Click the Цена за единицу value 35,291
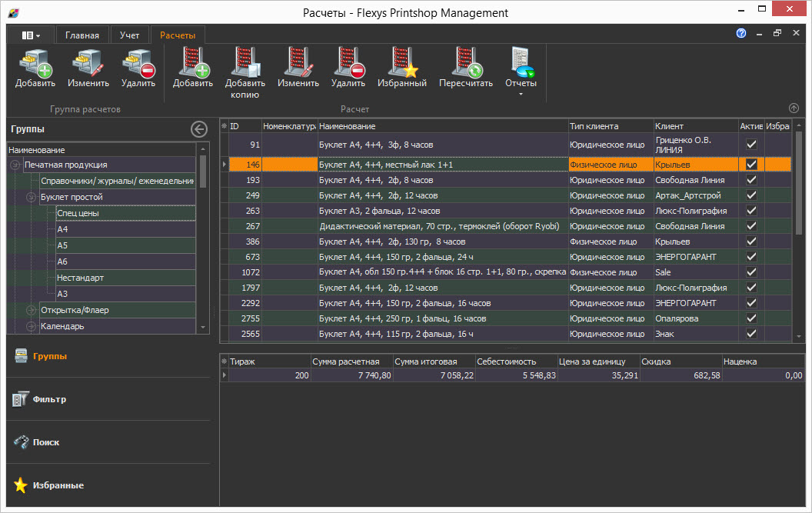 (598, 375)
